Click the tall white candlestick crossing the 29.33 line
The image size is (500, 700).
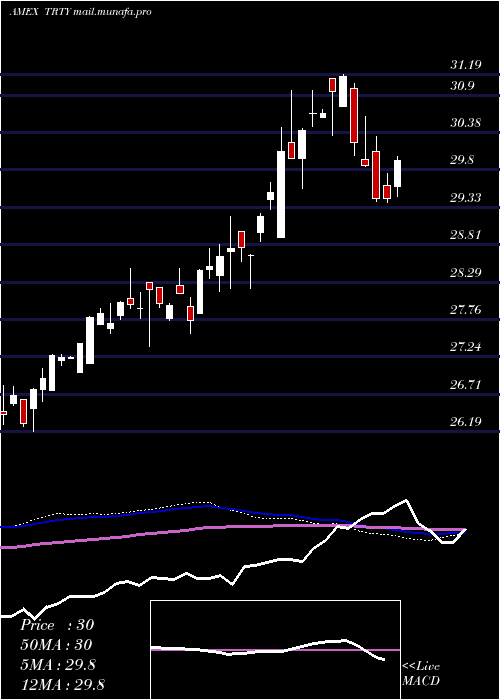pyautogui.click(x=281, y=194)
